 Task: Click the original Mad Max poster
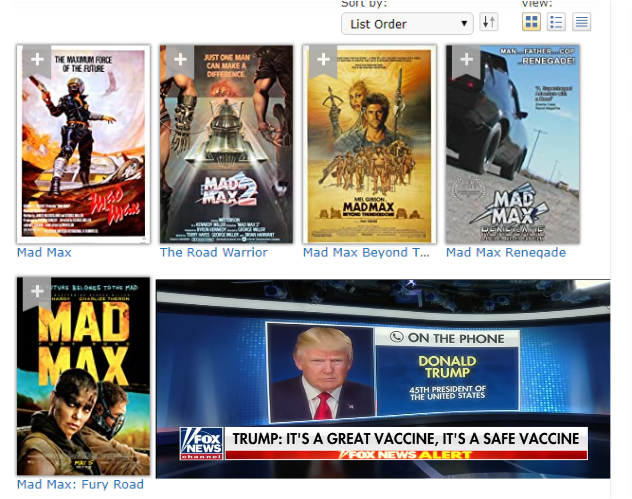pyautogui.click(x=83, y=144)
